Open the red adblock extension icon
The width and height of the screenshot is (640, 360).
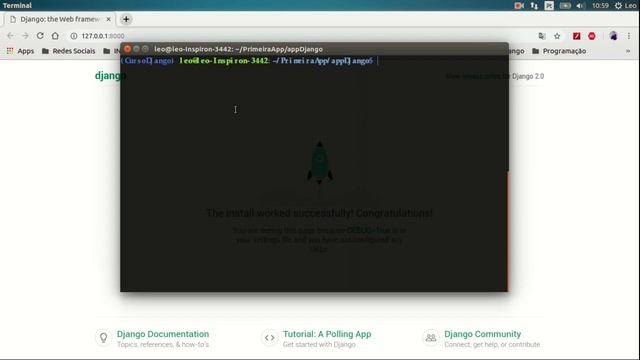click(x=592, y=36)
